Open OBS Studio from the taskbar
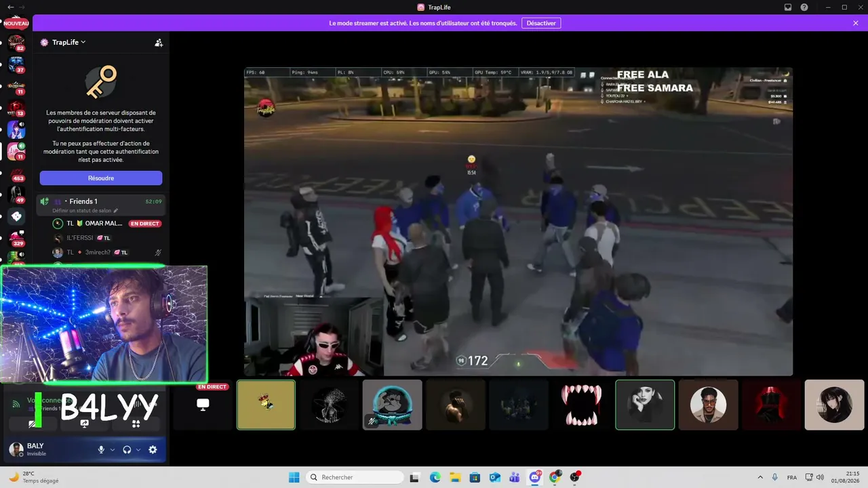This screenshot has height=488, width=868. tap(575, 477)
